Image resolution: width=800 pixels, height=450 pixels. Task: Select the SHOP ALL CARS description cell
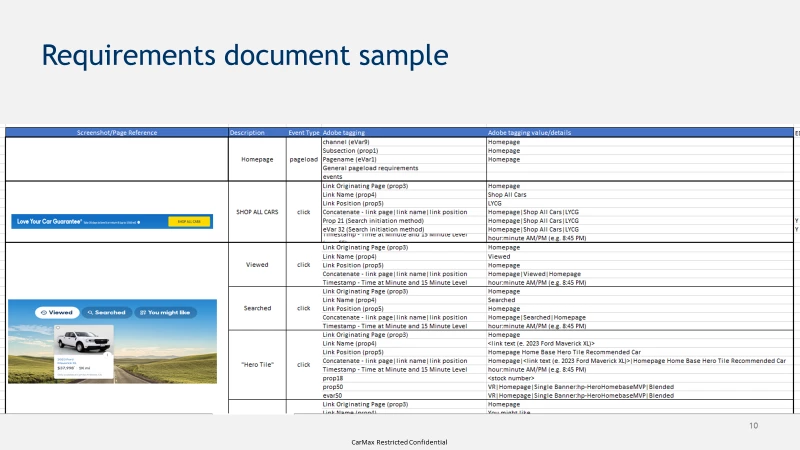tap(257, 212)
